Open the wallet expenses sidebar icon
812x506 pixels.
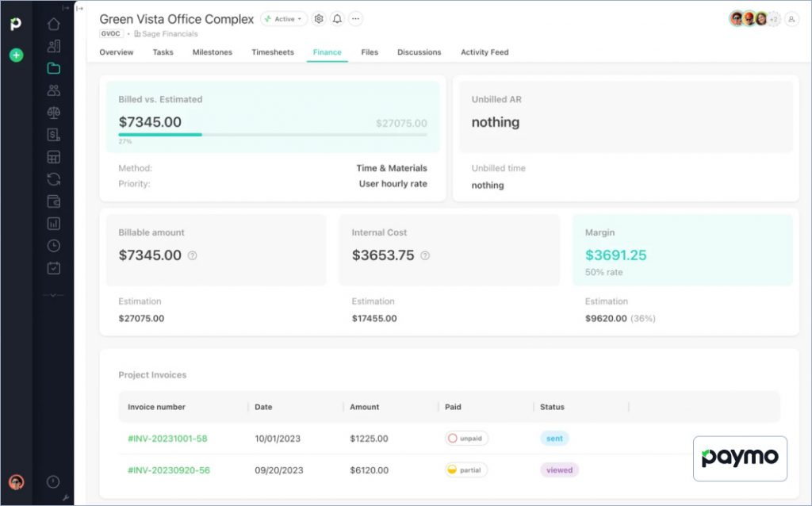54,201
